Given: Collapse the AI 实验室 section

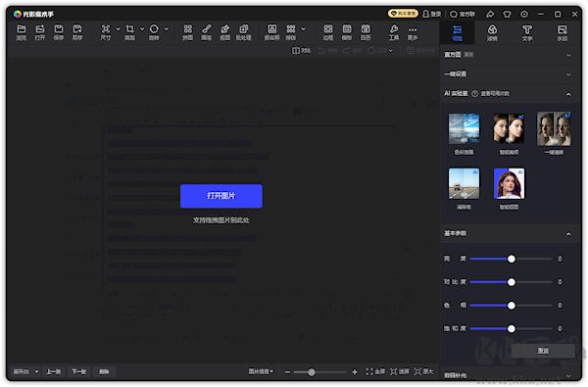Looking at the screenshot, I should point(568,94).
